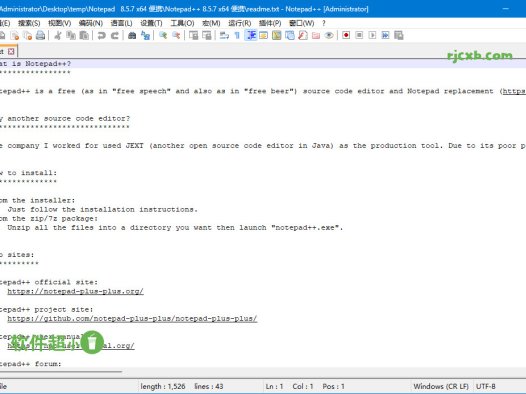Open the Replace dialog toolbar icon

pos(145,35)
